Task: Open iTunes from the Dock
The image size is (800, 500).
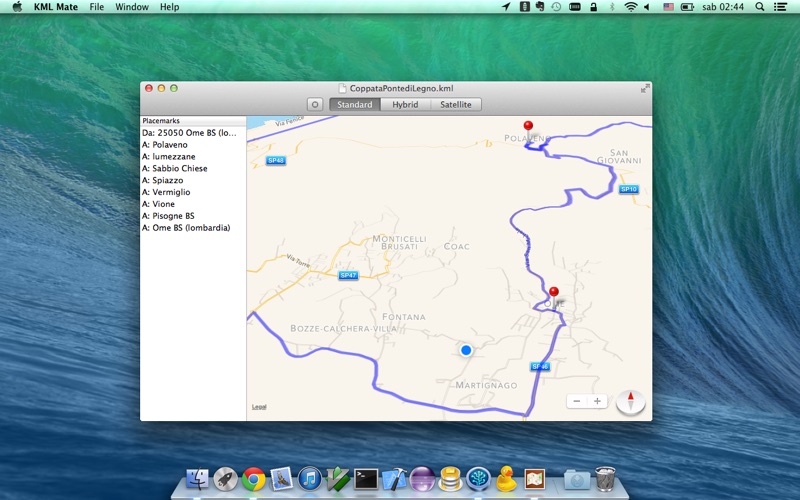Action: [310, 479]
